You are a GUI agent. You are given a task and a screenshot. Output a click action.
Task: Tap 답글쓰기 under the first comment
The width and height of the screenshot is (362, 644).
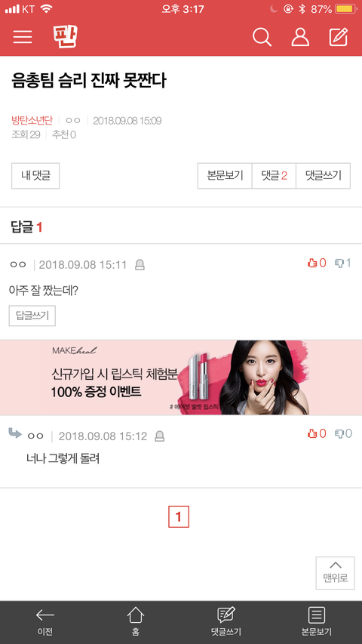click(x=32, y=316)
